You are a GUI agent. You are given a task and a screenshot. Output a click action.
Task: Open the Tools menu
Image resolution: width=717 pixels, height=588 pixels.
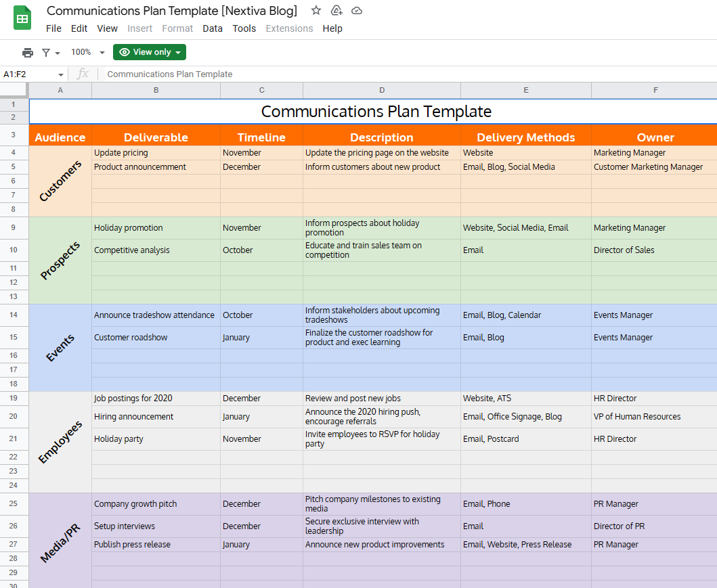click(244, 28)
